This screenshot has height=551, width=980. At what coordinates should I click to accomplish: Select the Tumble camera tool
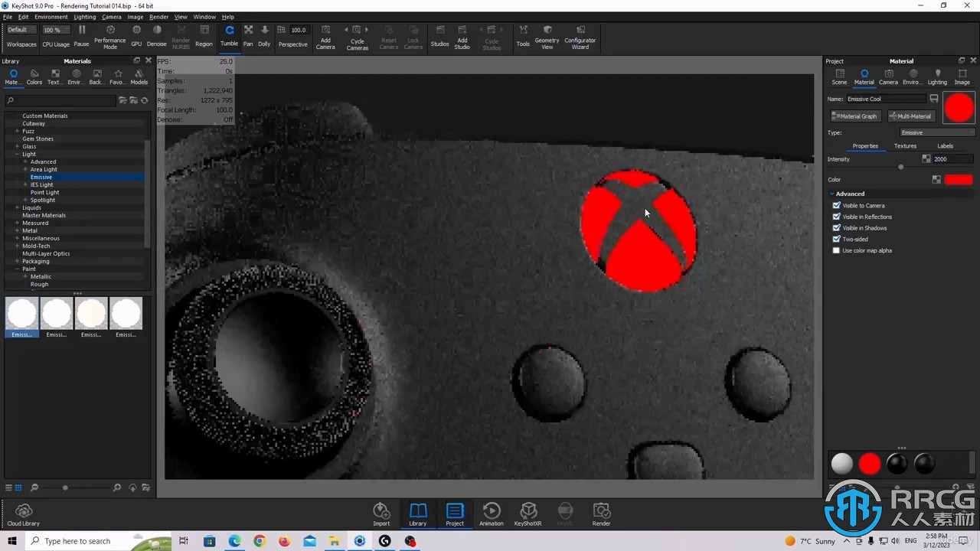click(x=229, y=36)
